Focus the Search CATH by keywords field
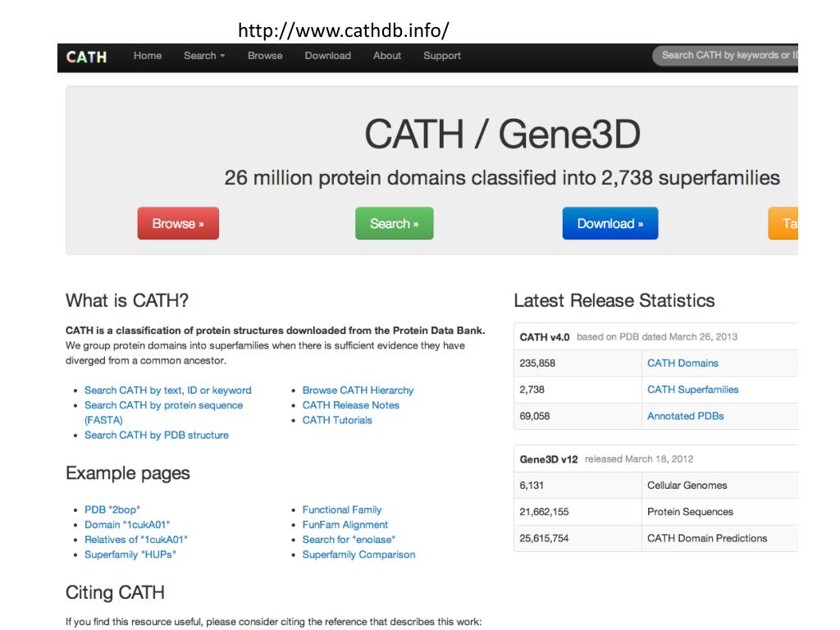Image resolution: width=840 pixels, height=630 pixels. (725, 55)
